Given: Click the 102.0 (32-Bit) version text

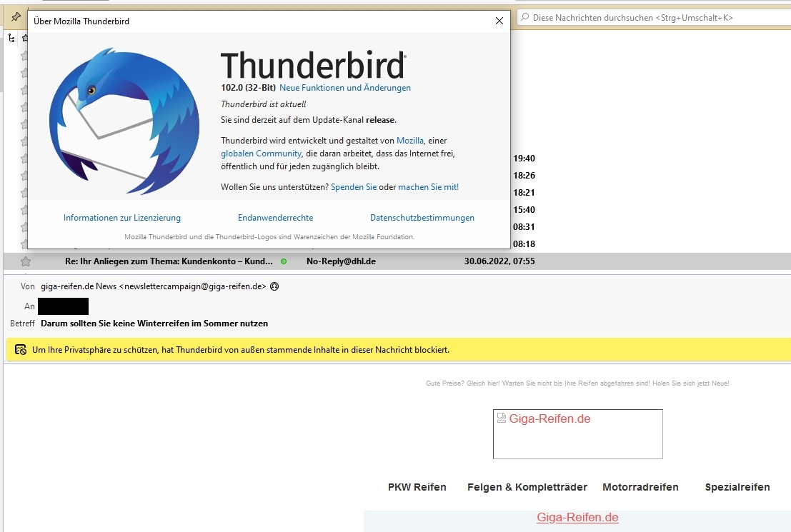Looking at the screenshot, I should coord(248,88).
